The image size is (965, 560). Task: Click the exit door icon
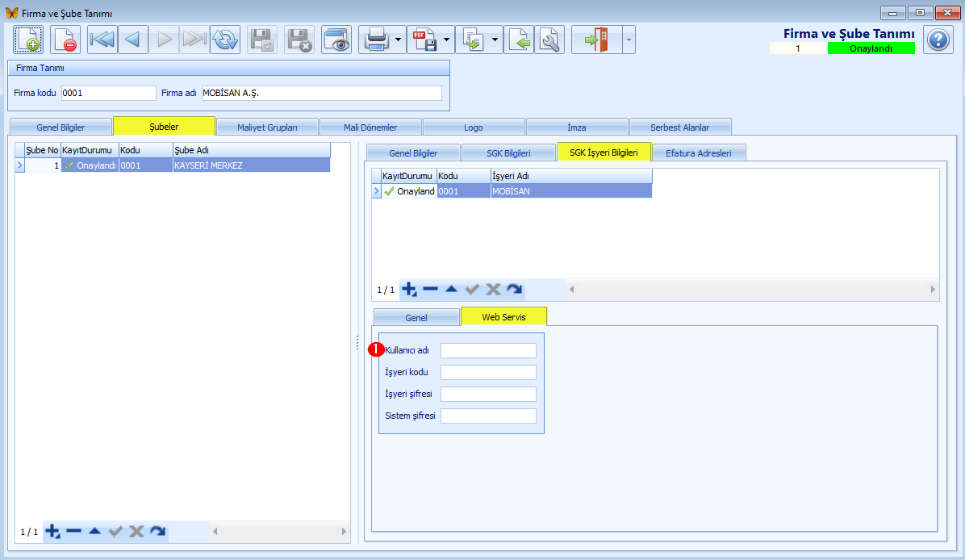coord(595,40)
